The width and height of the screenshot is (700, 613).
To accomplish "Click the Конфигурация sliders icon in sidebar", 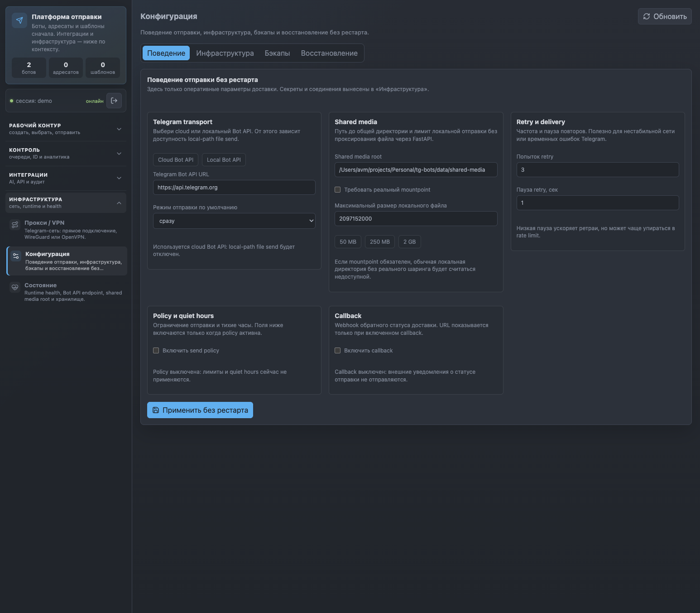I will [x=16, y=256].
